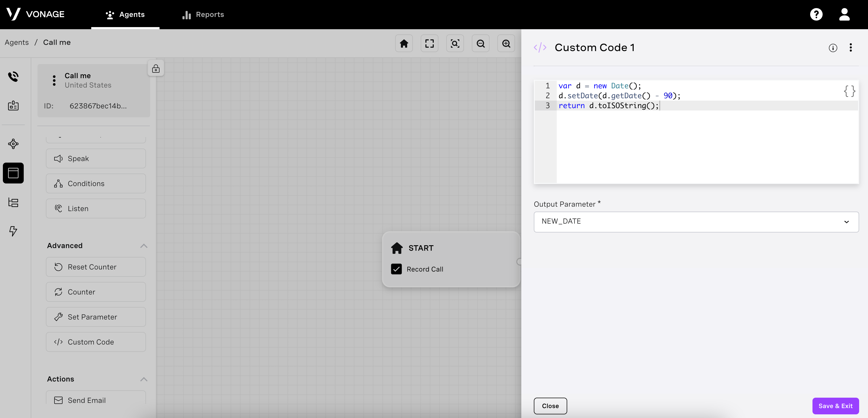This screenshot has height=418, width=868.
Task: Open Custom Code info icon
Action: [x=833, y=48]
